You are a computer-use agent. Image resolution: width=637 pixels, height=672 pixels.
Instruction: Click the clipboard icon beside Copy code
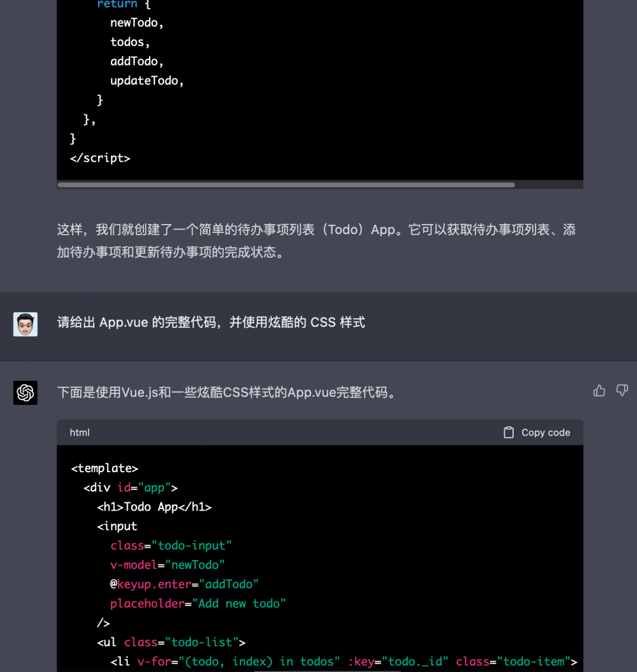click(508, 433)
